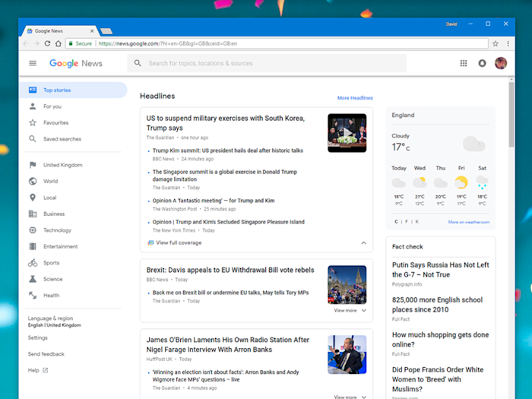
Task: Reload the page in browser
Action: point(47,43)
